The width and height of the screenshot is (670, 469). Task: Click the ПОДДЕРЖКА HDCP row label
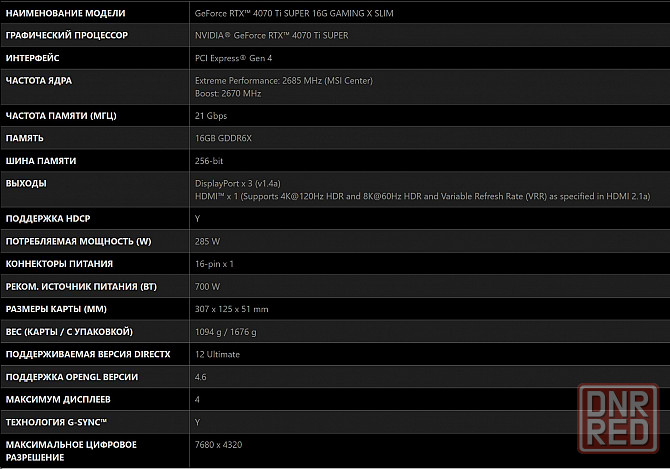click(48, 219)
